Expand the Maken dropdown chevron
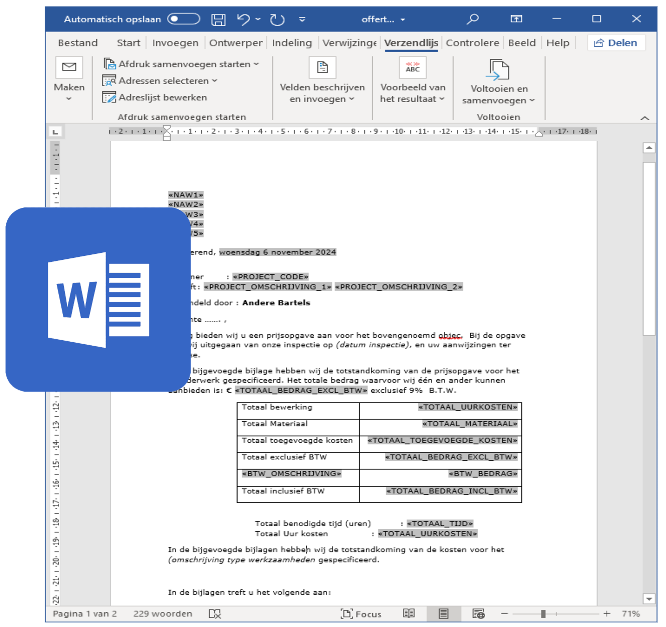Image resolution: width=666 pixels, height=627 pixels. click(69, 99)
